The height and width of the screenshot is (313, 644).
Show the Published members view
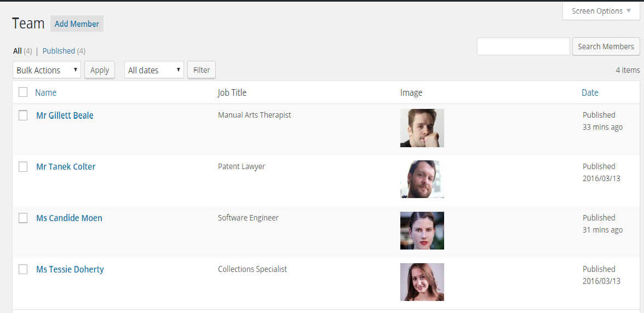[x=59, y=51]
